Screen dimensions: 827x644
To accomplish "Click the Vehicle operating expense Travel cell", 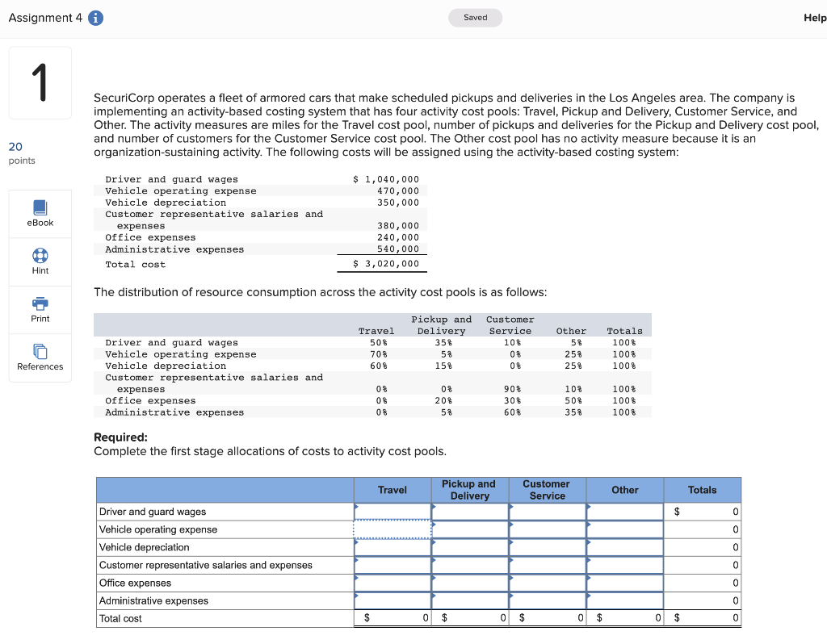I will [x=393, y=529].
